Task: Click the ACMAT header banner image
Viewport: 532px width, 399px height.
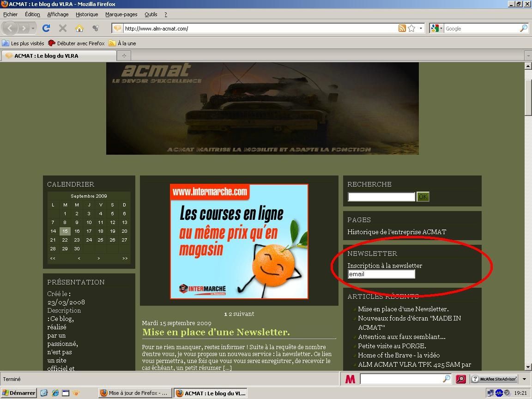Action: 262,109
